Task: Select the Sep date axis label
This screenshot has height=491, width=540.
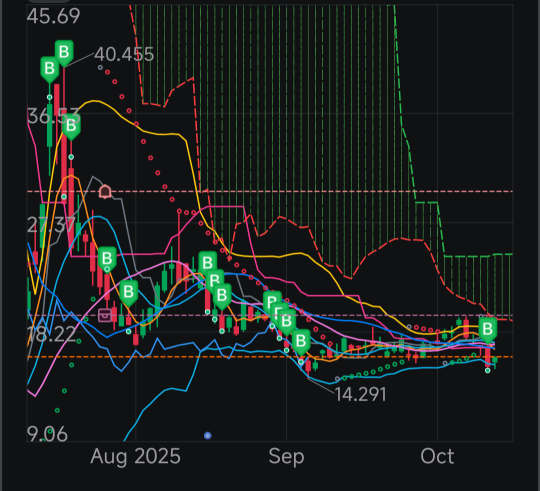Action: (x=286, y=457)
